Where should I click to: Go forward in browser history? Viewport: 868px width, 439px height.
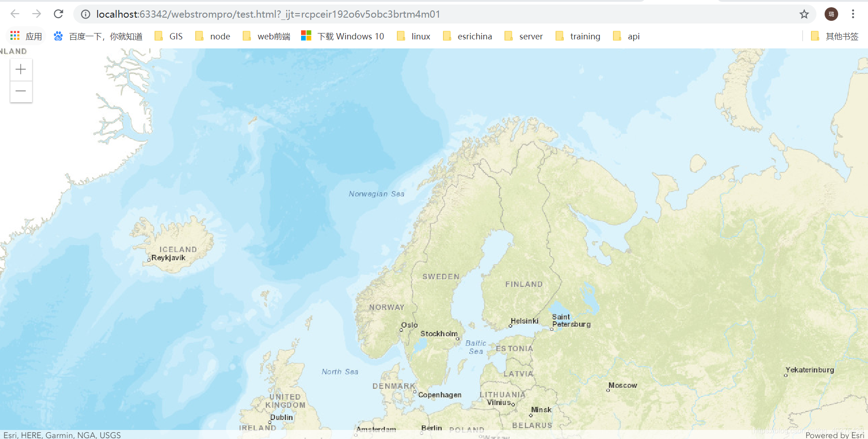coord(37,14)
